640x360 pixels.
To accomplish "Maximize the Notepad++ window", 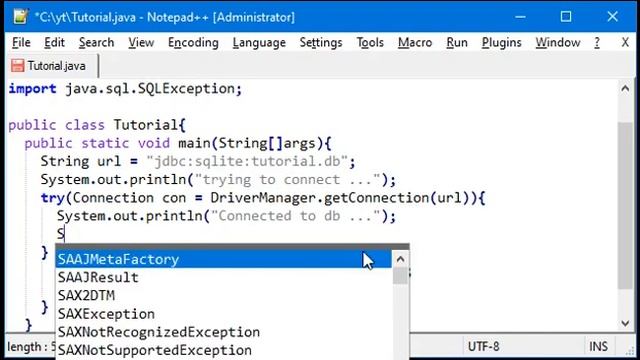I will [566, 17].
